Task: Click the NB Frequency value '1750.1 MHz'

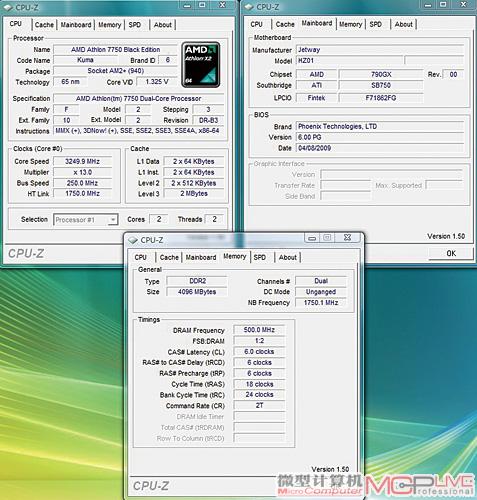Action: pyautogui.click(x=321, y=303)
